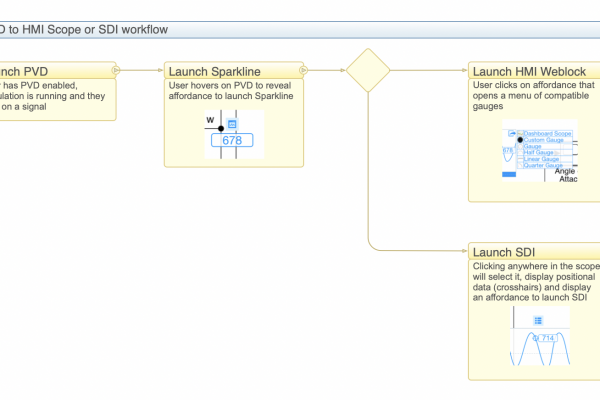Choose Dashboard Scope in the gauge menu

coord(548,133)
